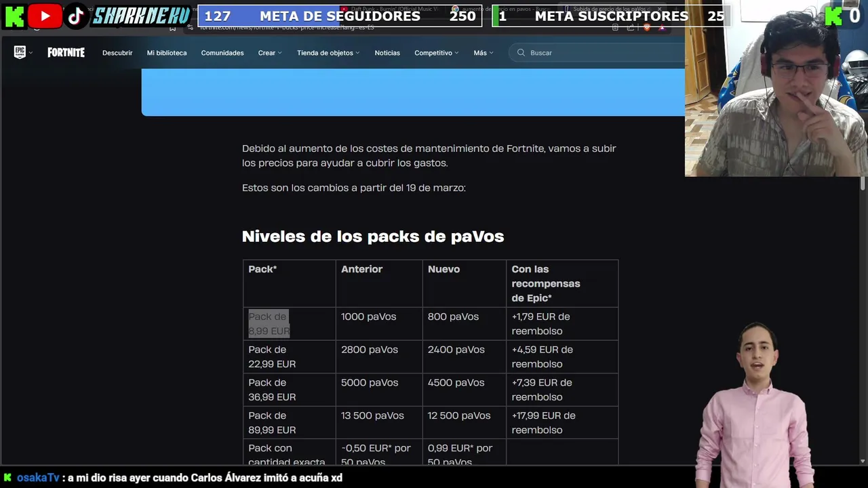Click the osakaTv username in the chat ticker

tap(39, 478)
